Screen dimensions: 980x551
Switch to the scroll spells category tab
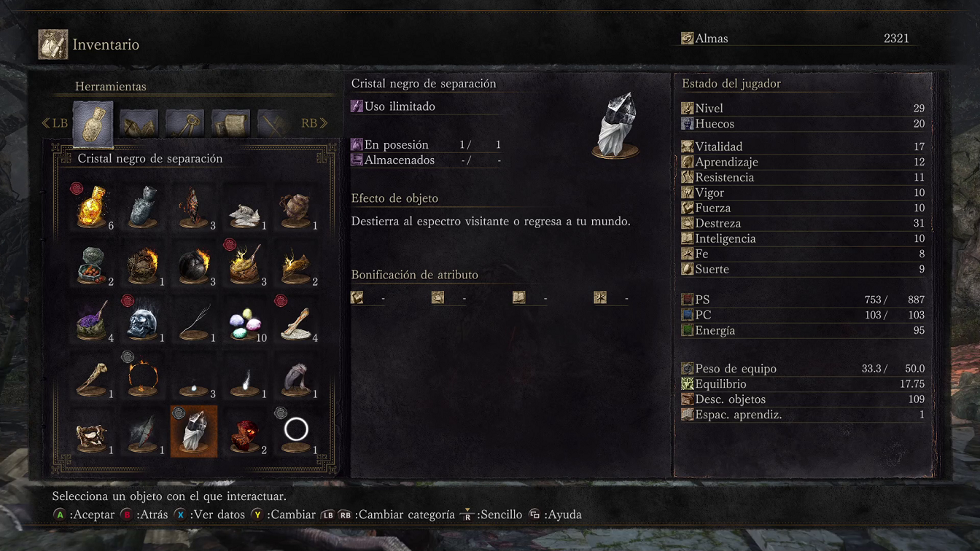pyautogui.click(x=230, y=124)
